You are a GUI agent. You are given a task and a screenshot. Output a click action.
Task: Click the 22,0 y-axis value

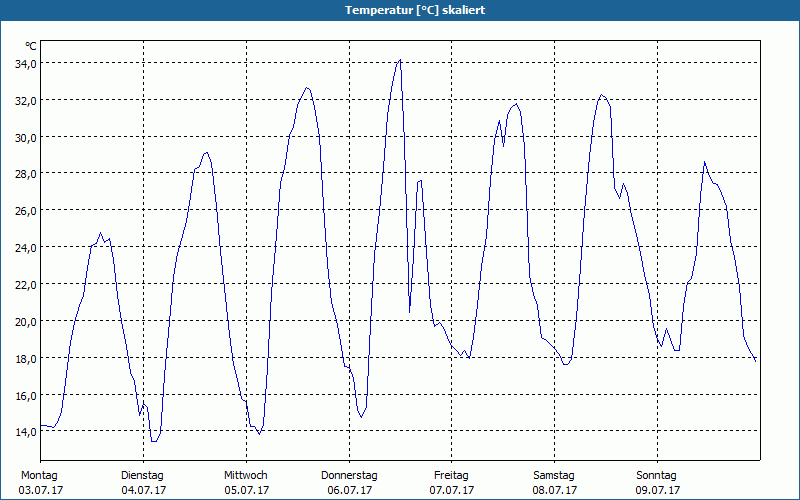tap(26, 285)
